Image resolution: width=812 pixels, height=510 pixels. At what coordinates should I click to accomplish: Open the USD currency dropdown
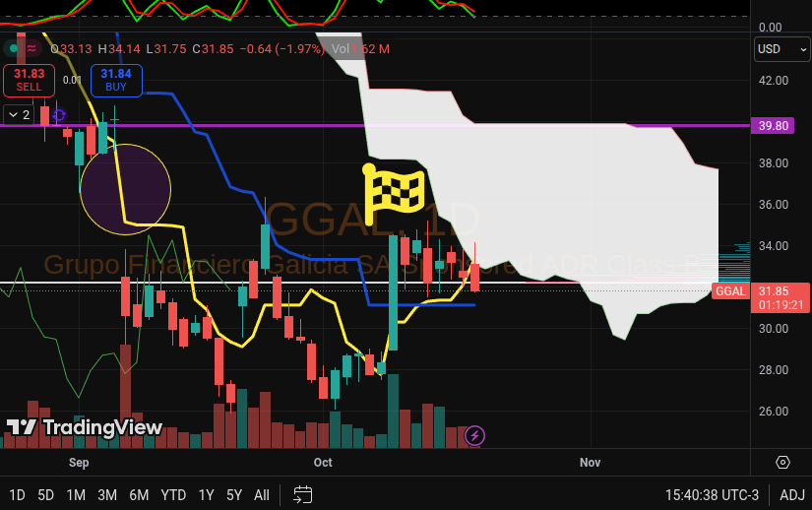pyautogui.click(x=781, y=49)
